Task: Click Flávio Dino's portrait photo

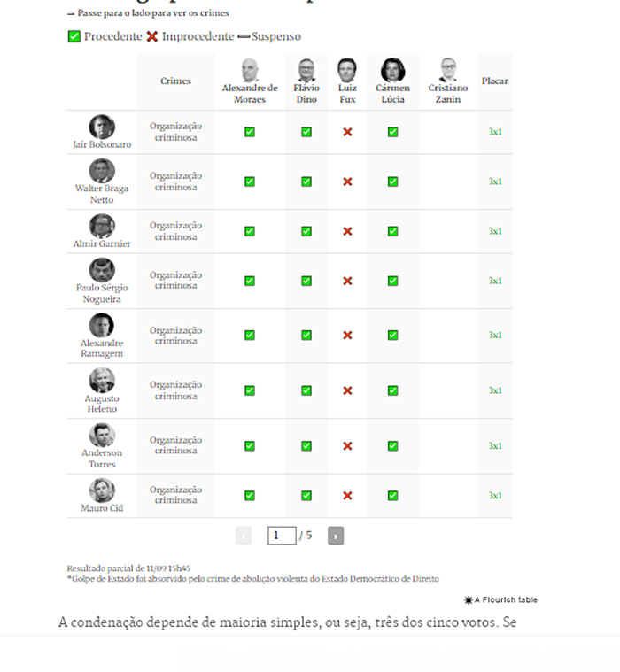Action: (x=306, y=70)
